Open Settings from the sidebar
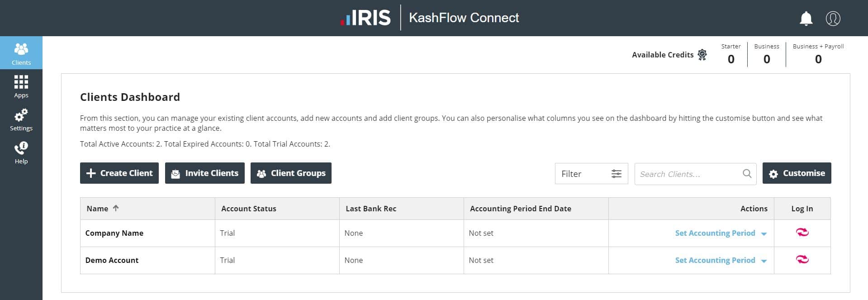868x300 pixels. [21, 119]
